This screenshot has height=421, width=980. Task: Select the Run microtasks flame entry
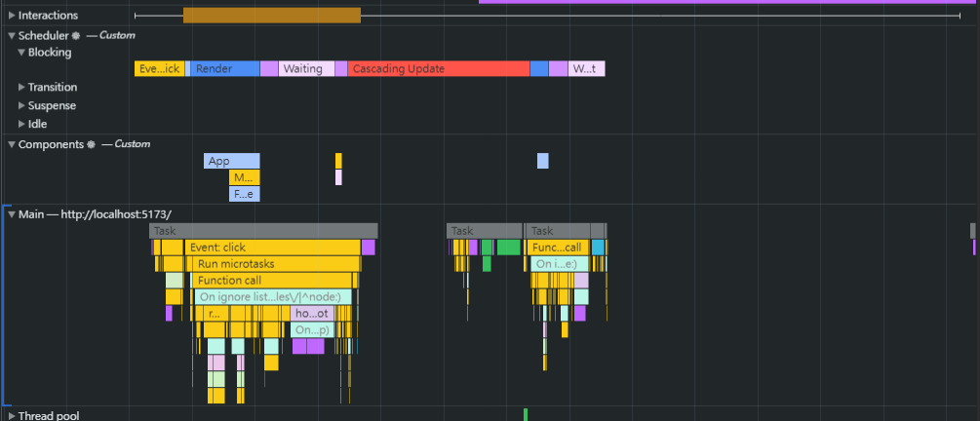[275, 264]
